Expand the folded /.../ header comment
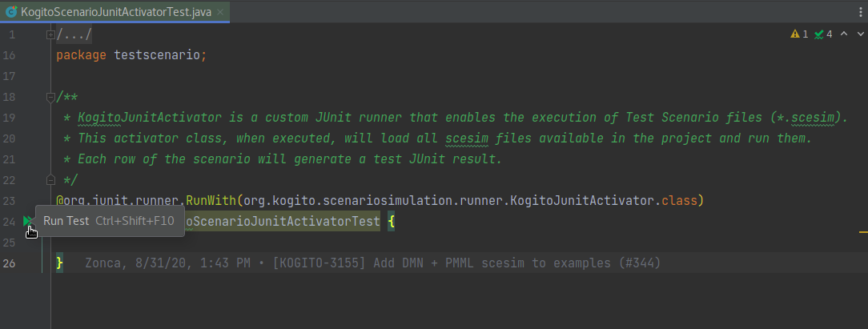 tap(50, 35)
